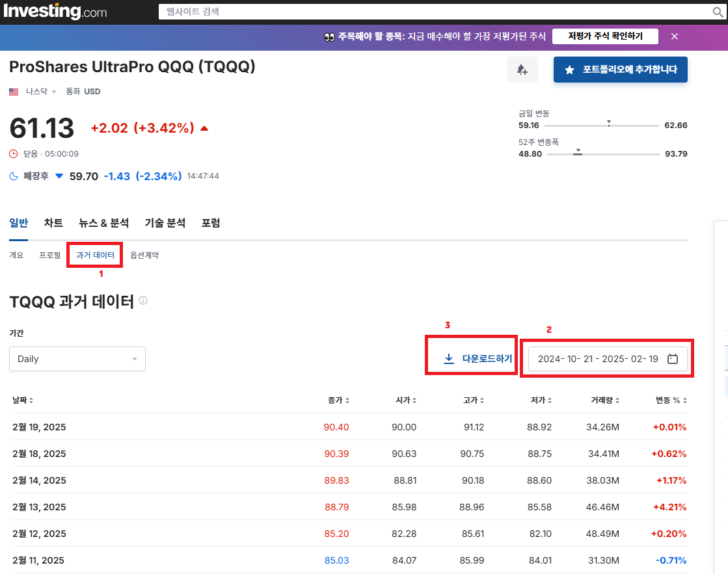Select the 개요 sub-tab
Viewport: 728px width, 574px height.
coord(16,255)
